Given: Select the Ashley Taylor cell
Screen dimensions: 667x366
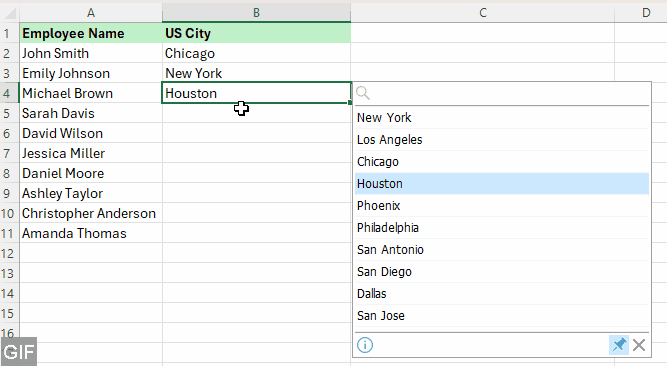Looking at the screenshot, I should [91, 193].
